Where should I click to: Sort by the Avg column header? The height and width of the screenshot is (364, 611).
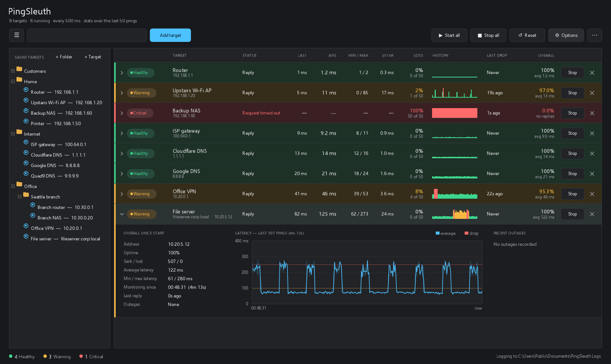pyautogui.click(x=332, y=55)
